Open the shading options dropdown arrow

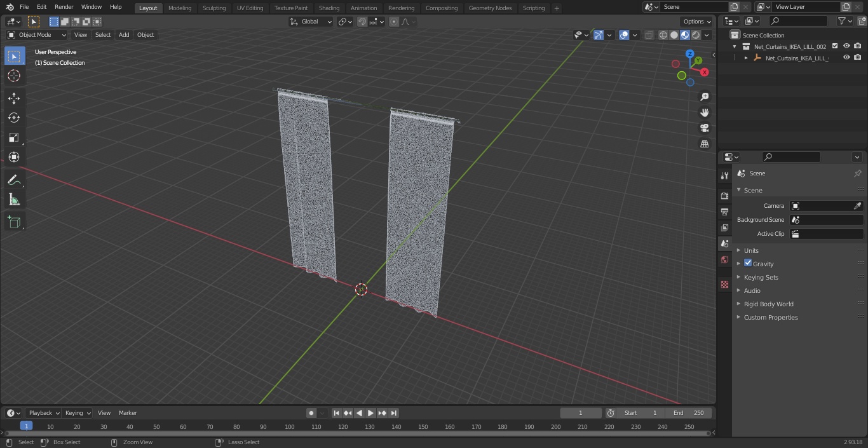click(x=707, y=35)
